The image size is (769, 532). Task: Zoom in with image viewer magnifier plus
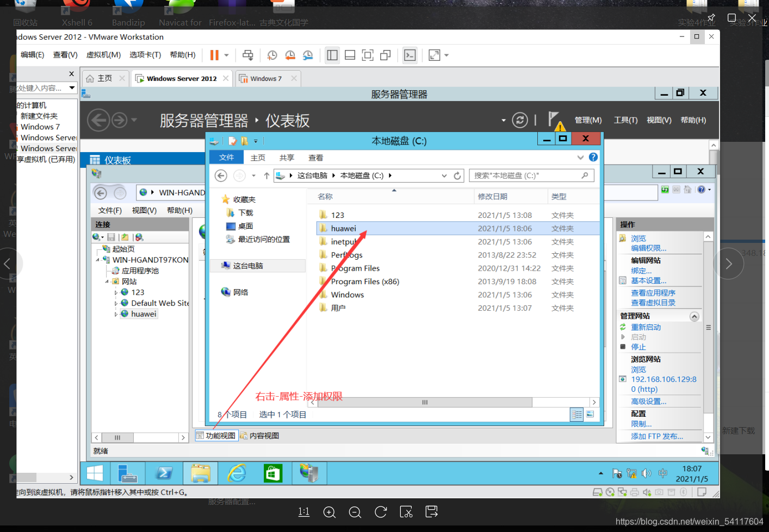tap(330, 512)
